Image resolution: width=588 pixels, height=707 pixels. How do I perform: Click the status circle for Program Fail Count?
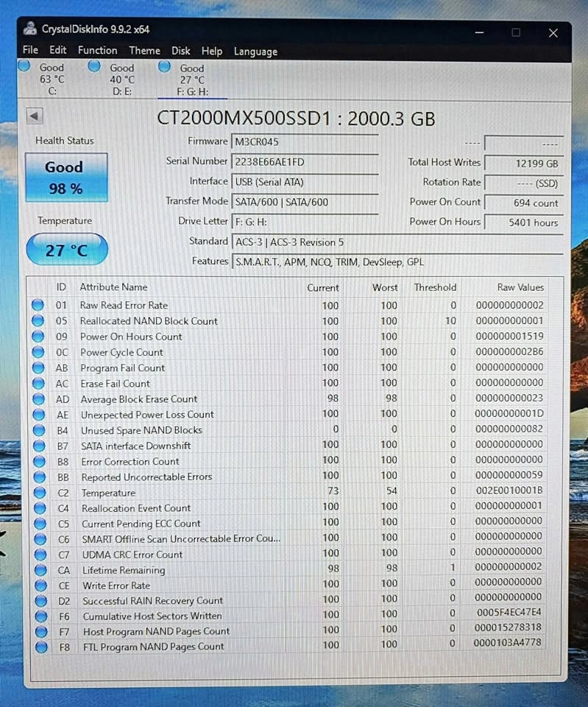pyautogui.click(x=39, y=367)
